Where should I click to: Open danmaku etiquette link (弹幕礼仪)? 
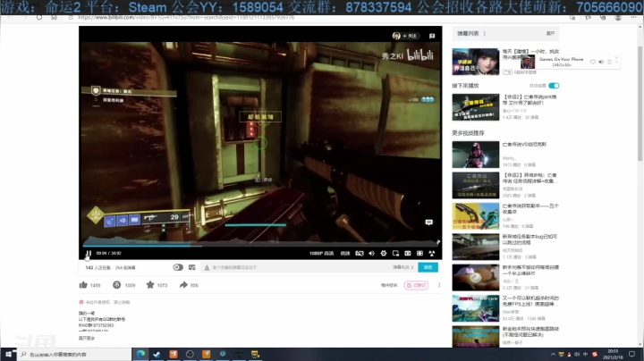pos(402,267)
